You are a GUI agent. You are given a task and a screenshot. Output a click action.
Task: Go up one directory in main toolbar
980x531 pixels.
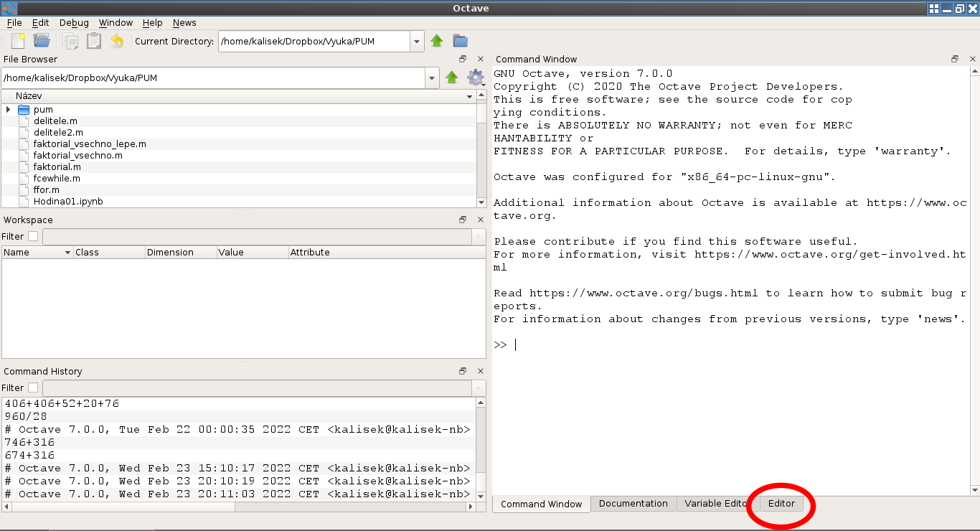[437, 41]
